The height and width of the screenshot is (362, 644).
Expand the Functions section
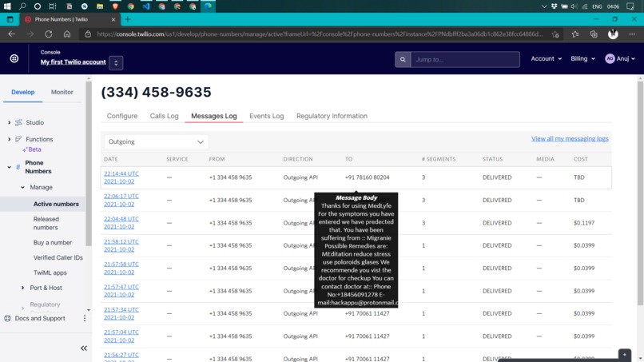click(9, 139)
